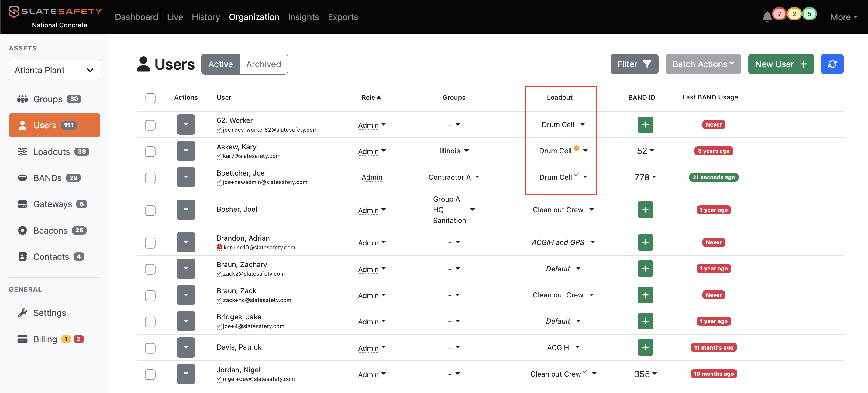The image size is (868, 393).
Task: Select the Bosher, Joel row checkbox
Action: coord(150,210)
